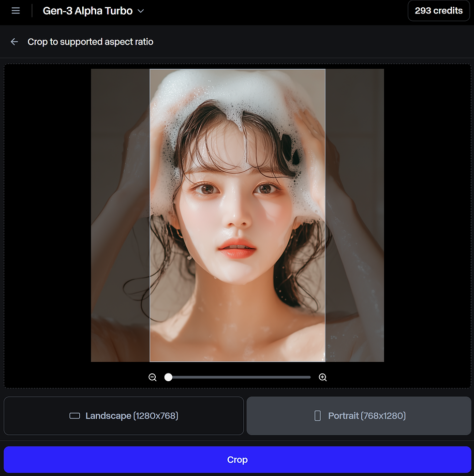Click the landscape rectangle icon
Screen dimensions: 474x476
point(75,416)
